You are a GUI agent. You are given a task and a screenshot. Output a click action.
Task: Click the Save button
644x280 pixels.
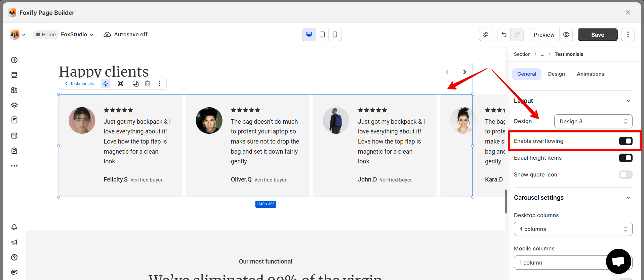597,35
